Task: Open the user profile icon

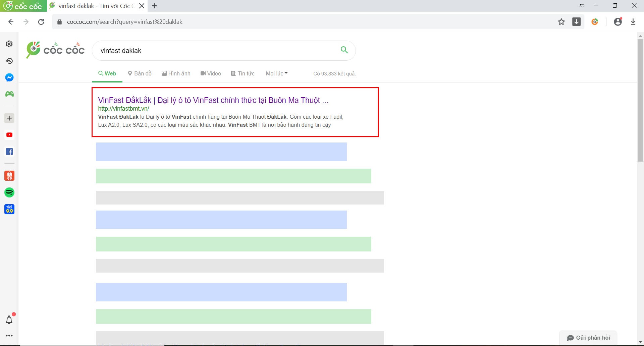Action: point(618,22)
